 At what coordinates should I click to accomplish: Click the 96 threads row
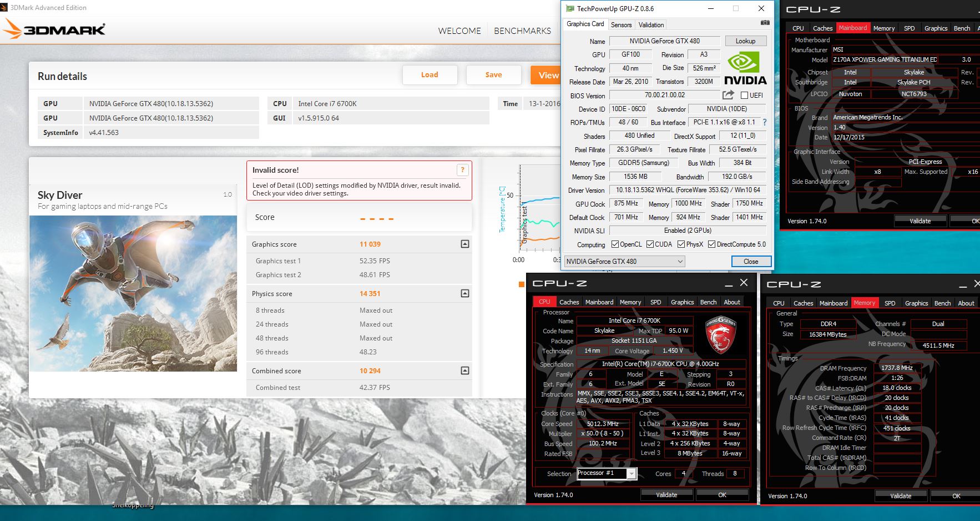click(359, 352)
